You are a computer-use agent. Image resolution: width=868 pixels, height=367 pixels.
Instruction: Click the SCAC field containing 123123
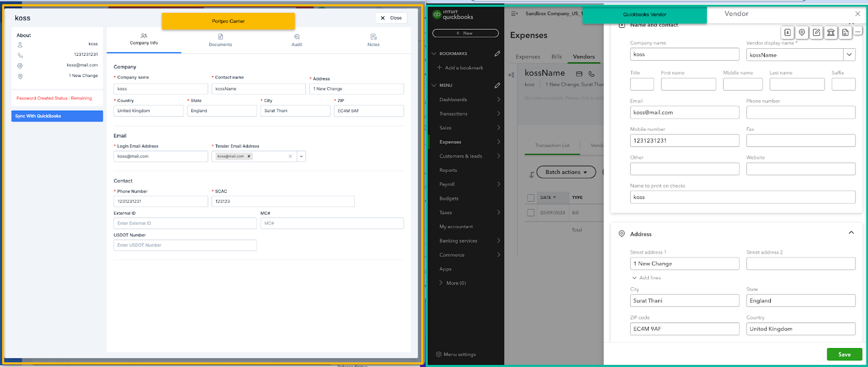(x=283, y=201)
